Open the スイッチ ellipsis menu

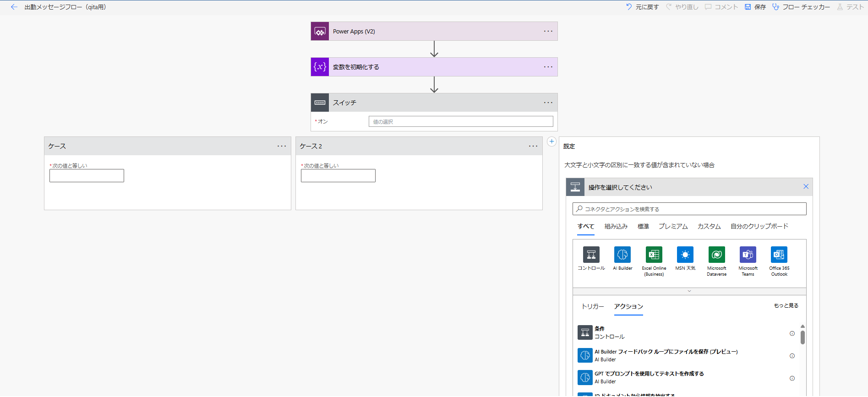click(548, 103)
